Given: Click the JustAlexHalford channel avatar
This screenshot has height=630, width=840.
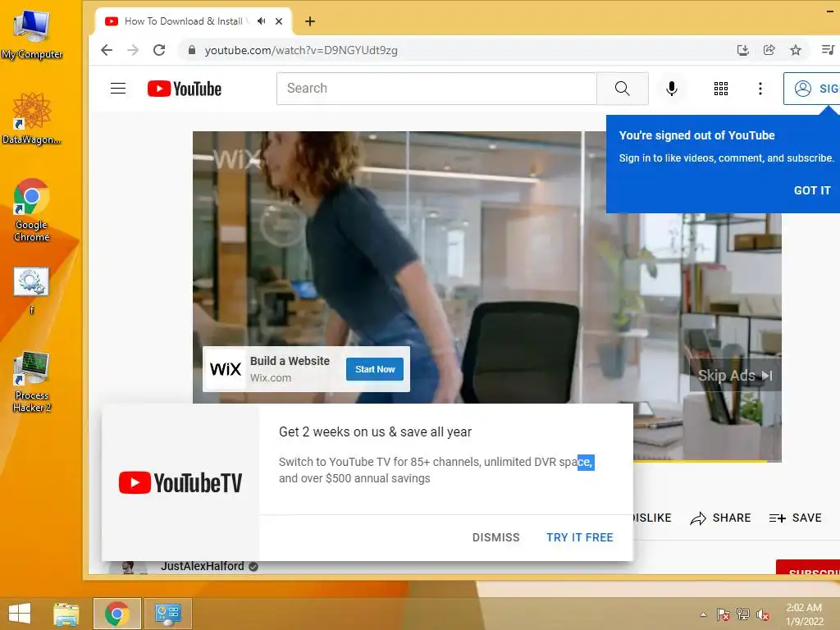Looking at the screenshot, I should [128, 568].
